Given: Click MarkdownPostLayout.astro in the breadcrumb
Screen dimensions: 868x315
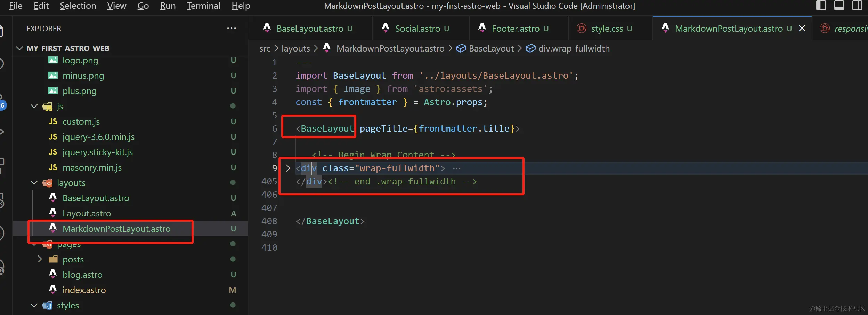Looking at the screenshot, I should [390, 48].
